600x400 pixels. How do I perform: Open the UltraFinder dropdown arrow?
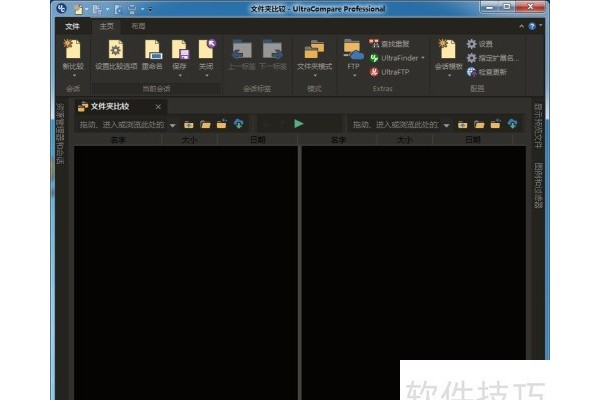click(423, 58)
